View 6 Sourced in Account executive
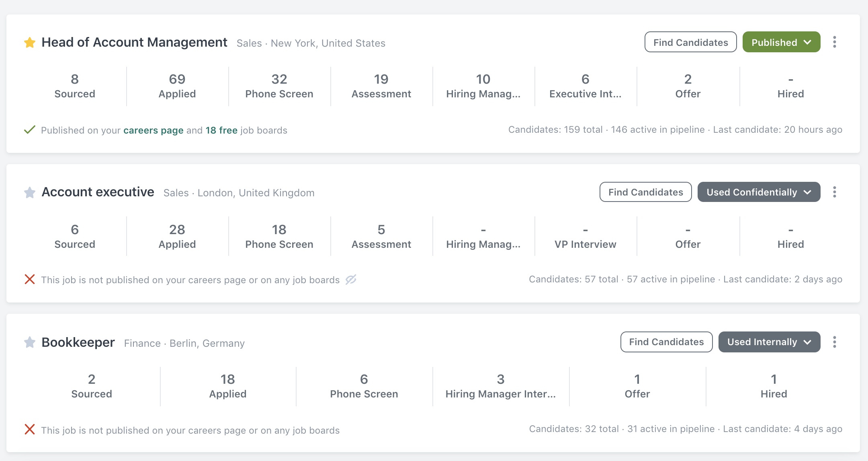This screenshot has width=868, height=461. [x=75, y=236]
